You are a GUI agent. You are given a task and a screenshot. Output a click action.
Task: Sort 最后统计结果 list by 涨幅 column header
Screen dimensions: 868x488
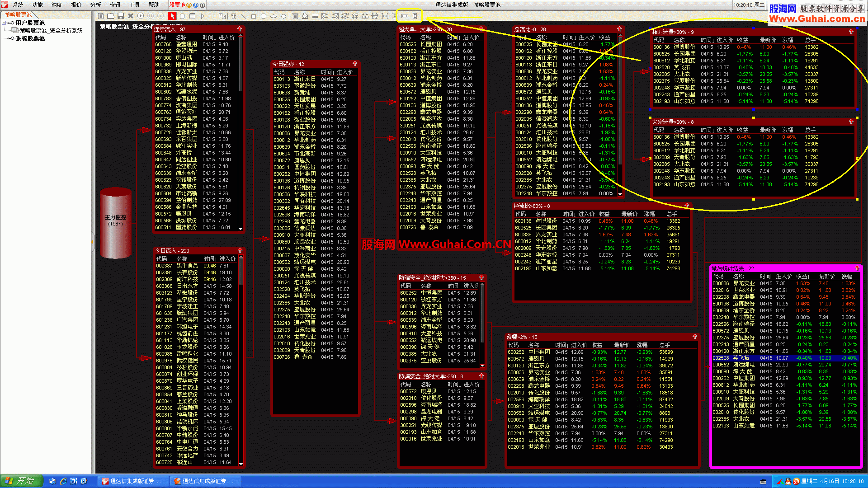tap(847, 277)
